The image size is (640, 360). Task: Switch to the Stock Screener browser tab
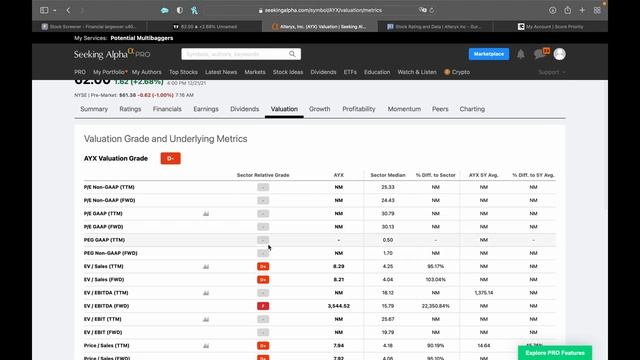pyautogui.click(x=89, y=27)
